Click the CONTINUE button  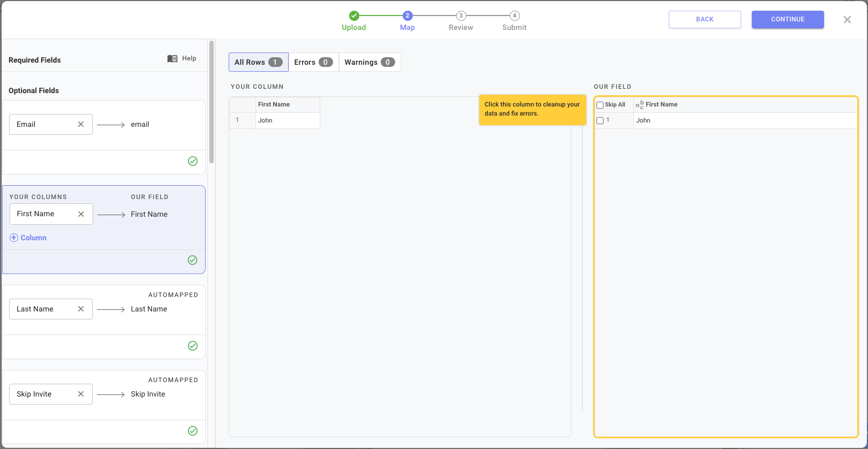(x=788, y=19)
